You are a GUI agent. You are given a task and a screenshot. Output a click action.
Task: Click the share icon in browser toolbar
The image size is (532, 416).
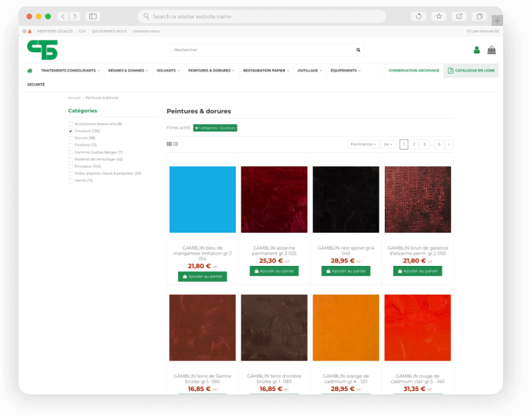coord(459,16)
